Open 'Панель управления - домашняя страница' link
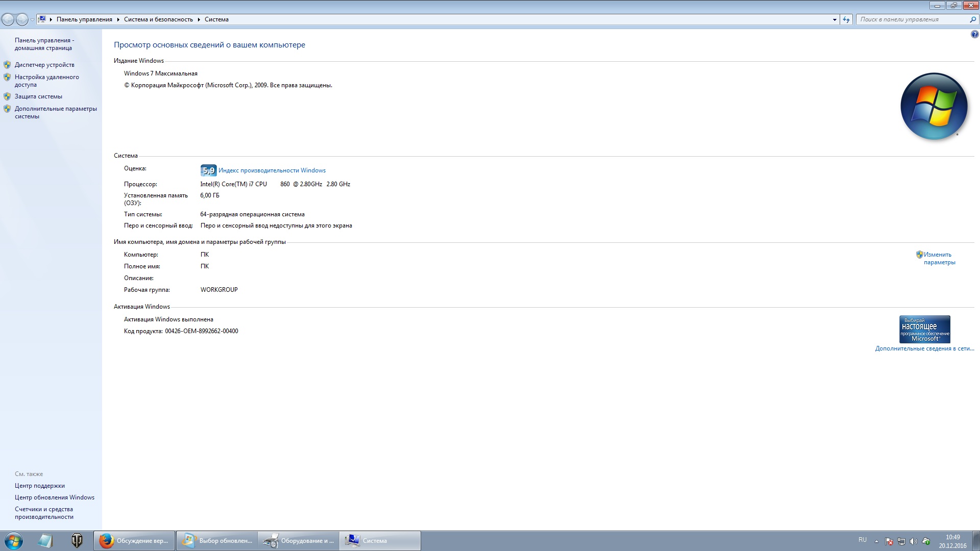 pos(44,44)
